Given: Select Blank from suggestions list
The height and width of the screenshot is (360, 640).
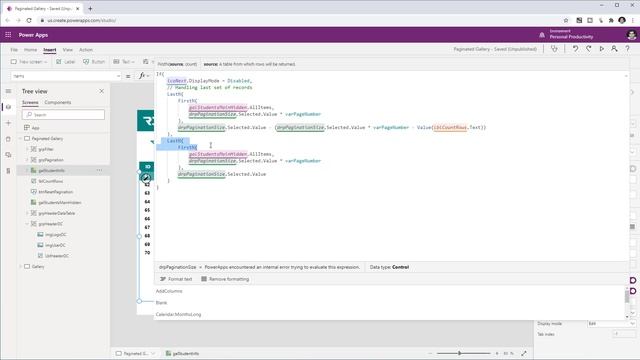Looking at the screenshot, I should pos(161,303).
